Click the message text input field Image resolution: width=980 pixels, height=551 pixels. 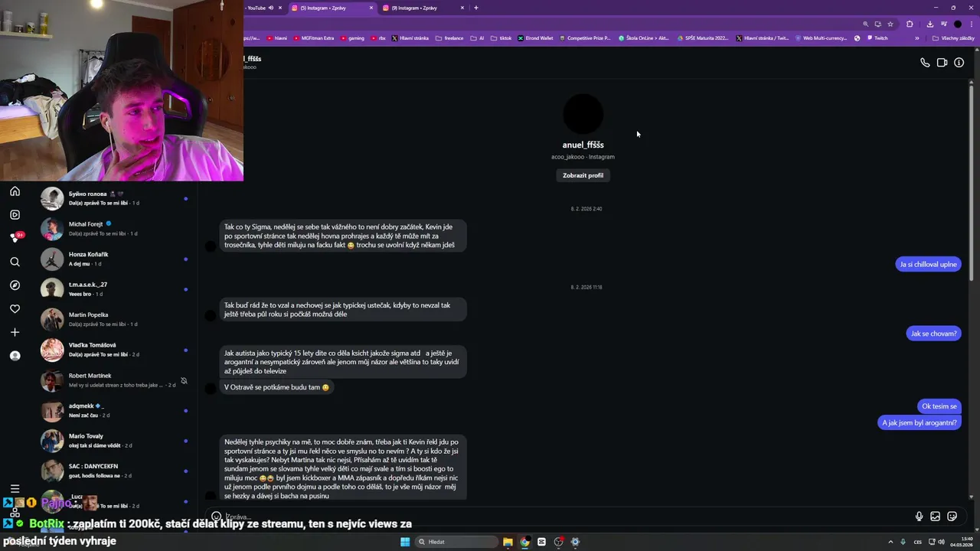pyautogui.click(x=567, y=517)
